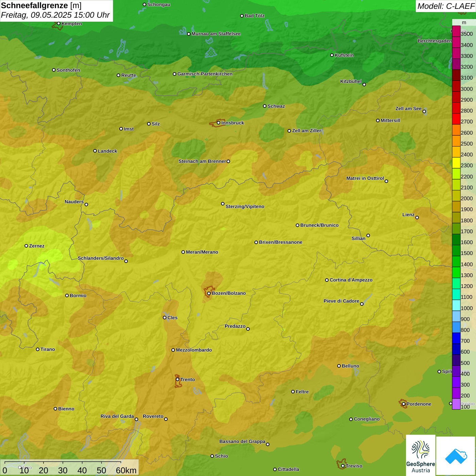Click the Sterzing/Vipiteno location marker
This screenshot has width=476, height=476.
click(x=223, y=204)
